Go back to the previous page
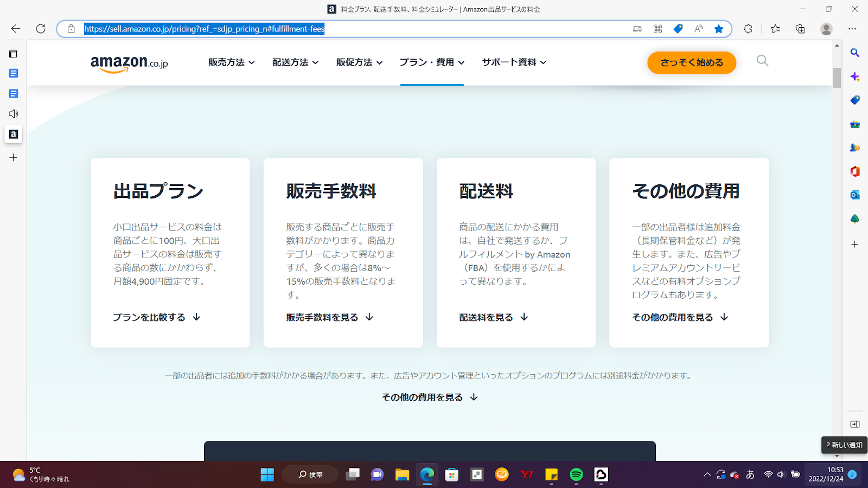868x488 pixels. click(16, 29)
